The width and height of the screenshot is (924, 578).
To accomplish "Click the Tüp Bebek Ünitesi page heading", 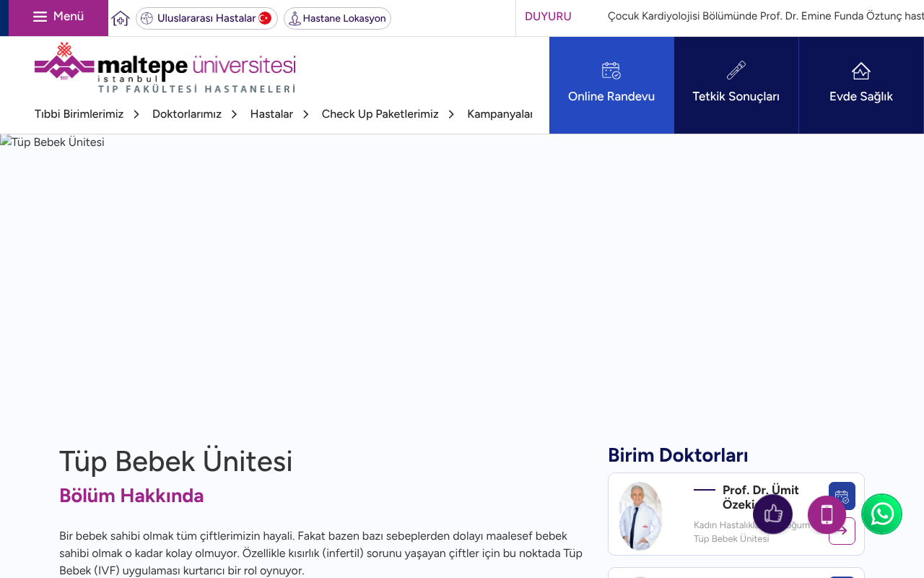I will [x=176, y=461].
